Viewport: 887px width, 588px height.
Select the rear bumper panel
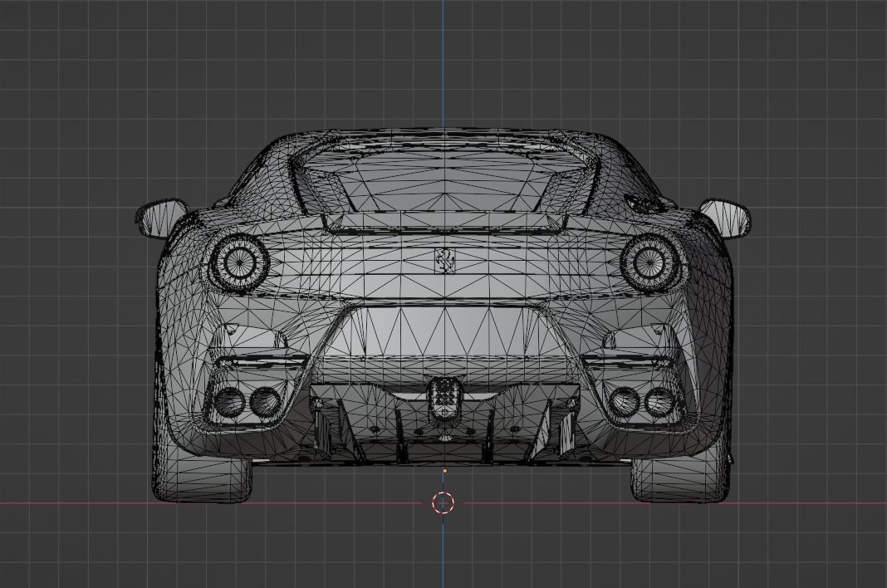click(x=443, y=332)
